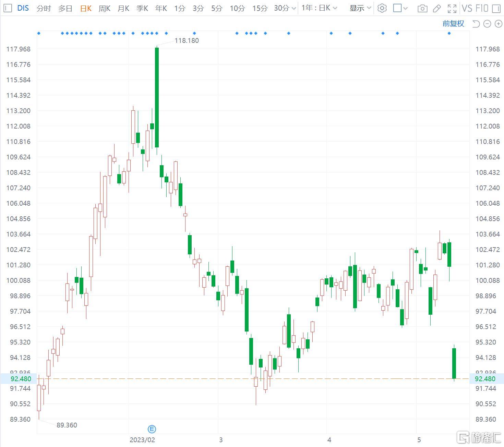This screenshot has width=504, height=447.
Task: Click the first event marker dot at far left
Action: [39, 33]
